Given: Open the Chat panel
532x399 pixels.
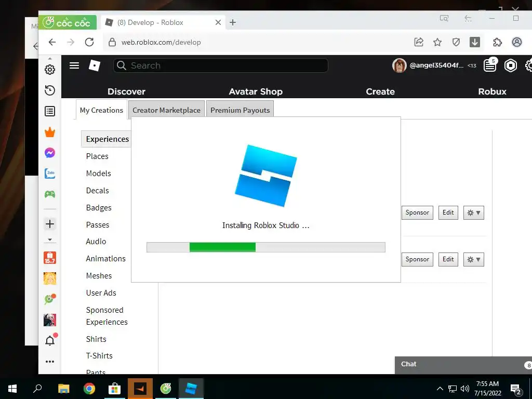Looking at the screenshot, I should pyautogui.click(x=463, y=365).
